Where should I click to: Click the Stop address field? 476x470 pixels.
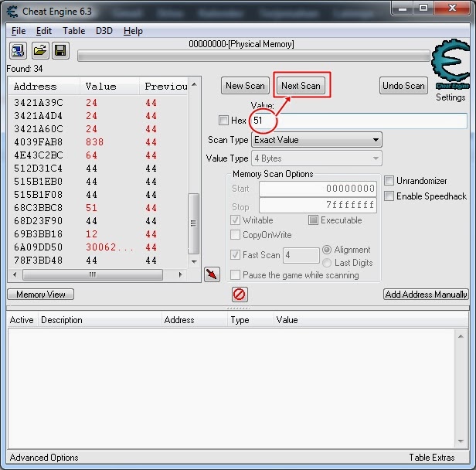(318, 206)
